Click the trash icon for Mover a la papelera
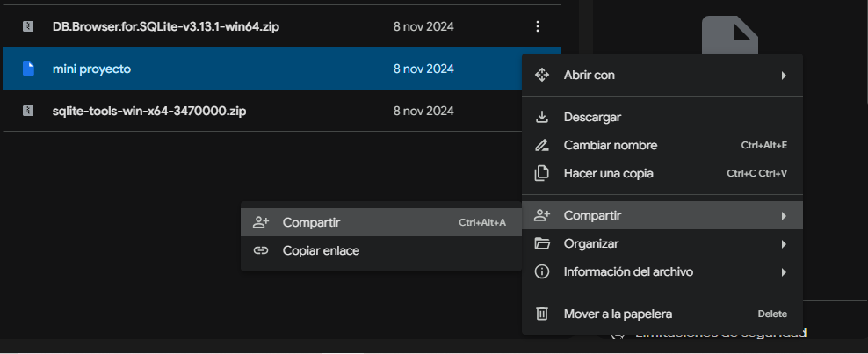This screenshot has height=354, width=868. pos(542,314)
